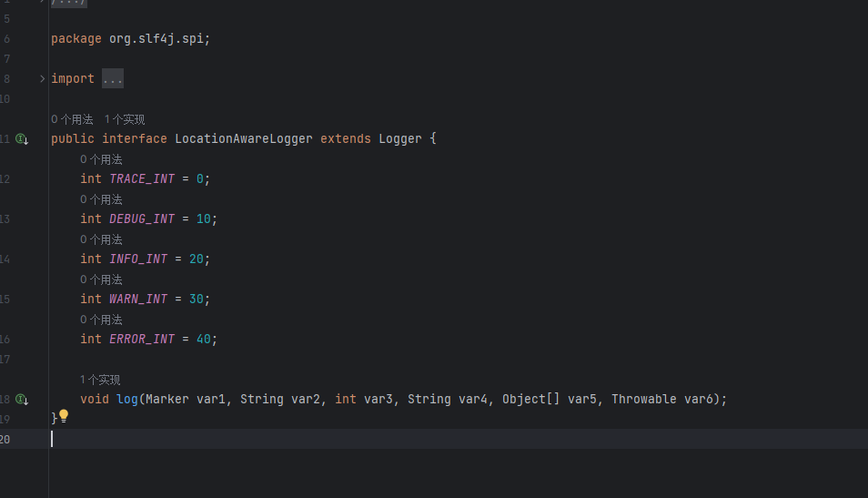The height and width of the screenshot is (498, 868).
Task: Click the collapsed import ellipsis placeholder
Action: pyautogui.click(x=112, y=79)
